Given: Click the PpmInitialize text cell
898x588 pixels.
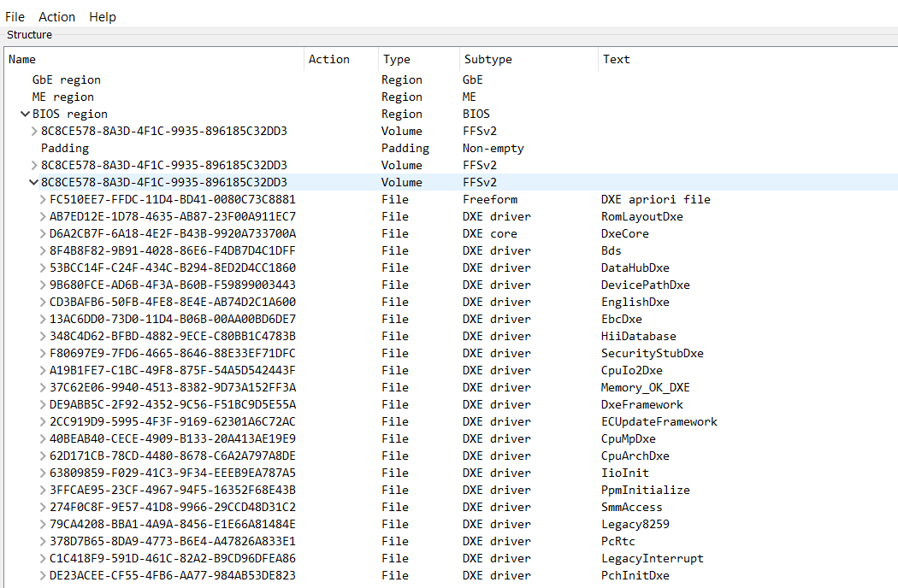Looking at the screenshot, I should 646,490.
